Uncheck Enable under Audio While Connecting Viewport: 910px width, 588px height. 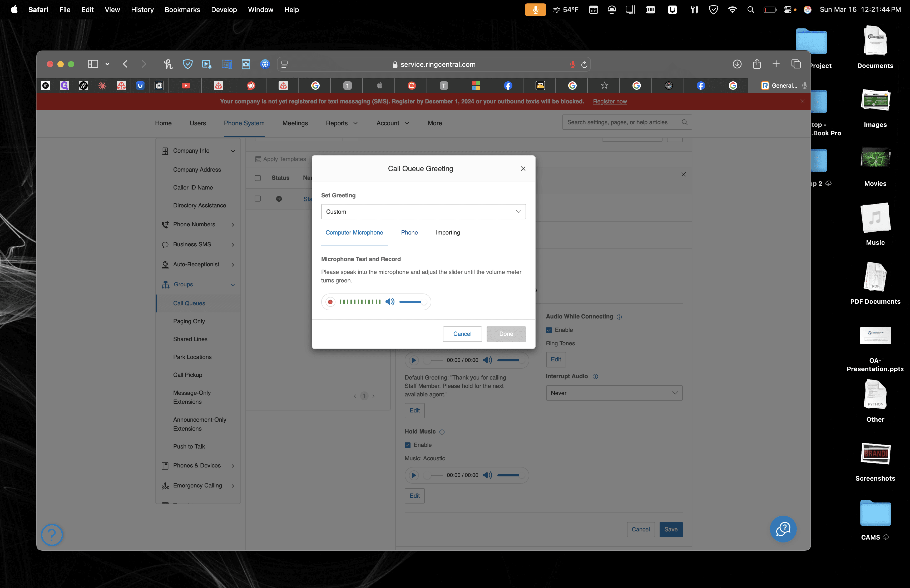[549, 330]
